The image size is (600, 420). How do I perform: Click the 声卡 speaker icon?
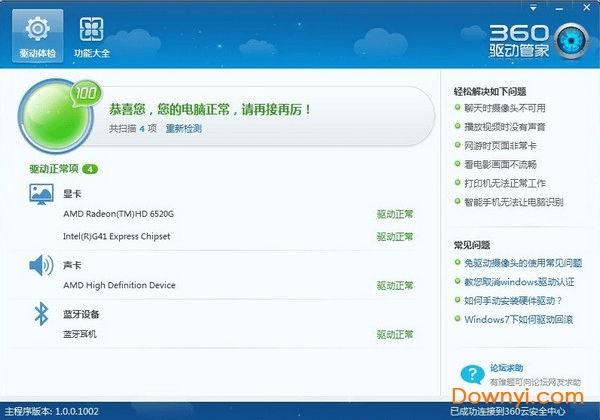[41, 265]
